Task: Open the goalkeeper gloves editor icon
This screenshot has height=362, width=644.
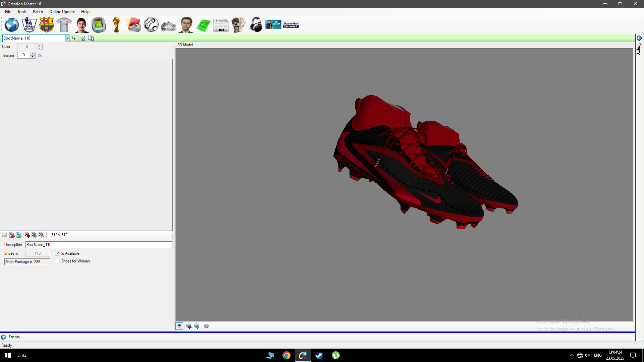Action: [238, 25]
